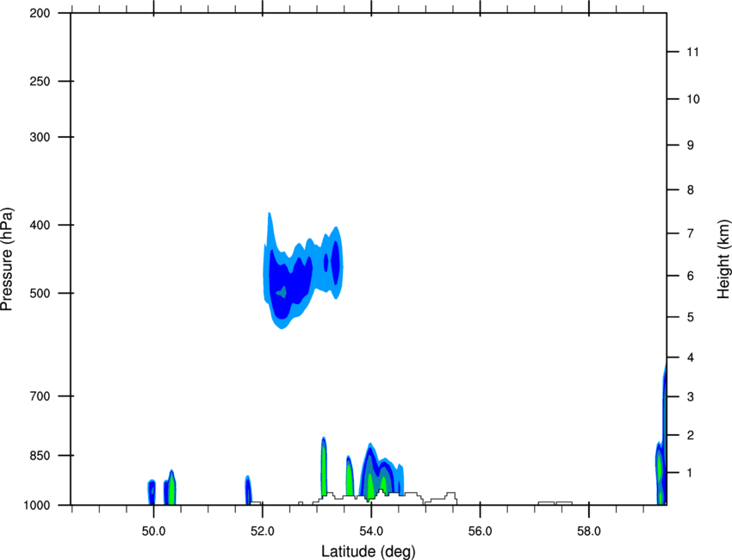This screenshot has width=732, height=560.
Task: Click the 52.0 latitude tick label
Action: [x=263, y=532]
